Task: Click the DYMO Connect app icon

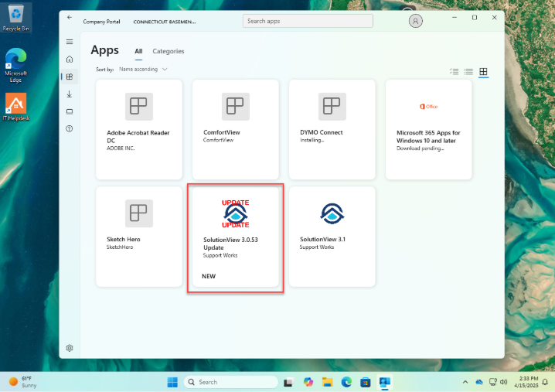Action: pyautogui.click(x=332, y=106)
